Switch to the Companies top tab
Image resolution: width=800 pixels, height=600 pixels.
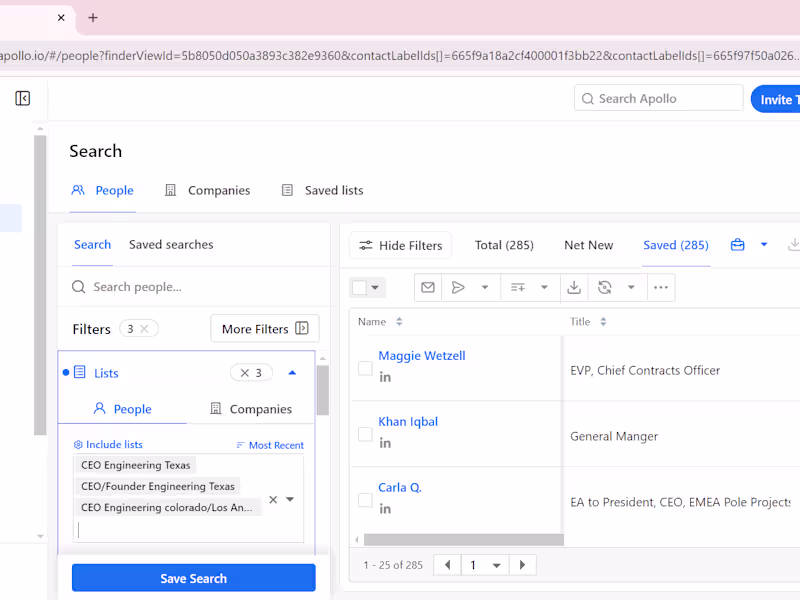208,190
